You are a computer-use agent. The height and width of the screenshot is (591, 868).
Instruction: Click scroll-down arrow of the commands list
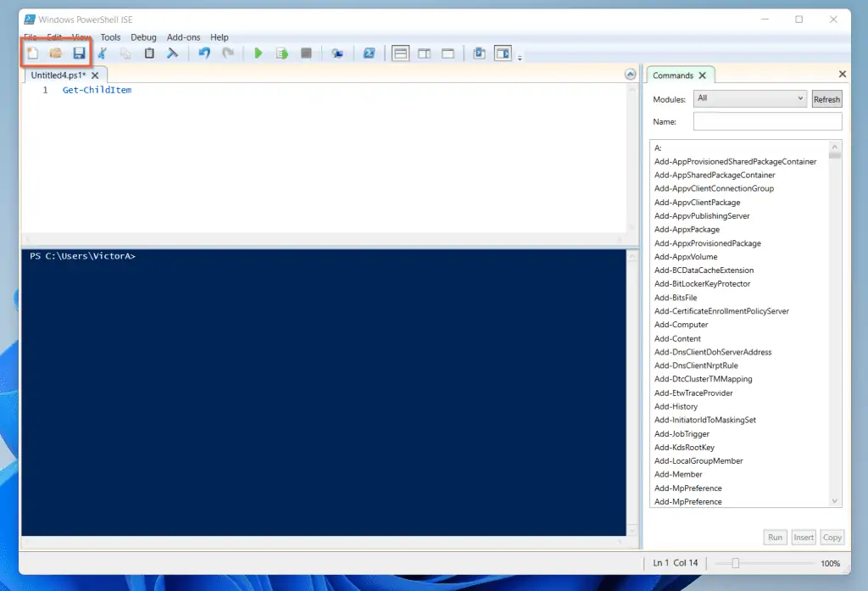(x=835, y=501)
